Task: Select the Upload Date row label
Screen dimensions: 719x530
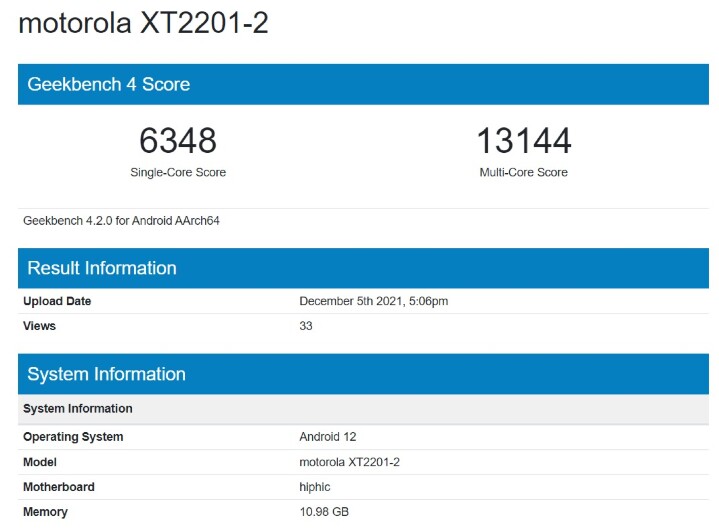Action: [57, 301]
